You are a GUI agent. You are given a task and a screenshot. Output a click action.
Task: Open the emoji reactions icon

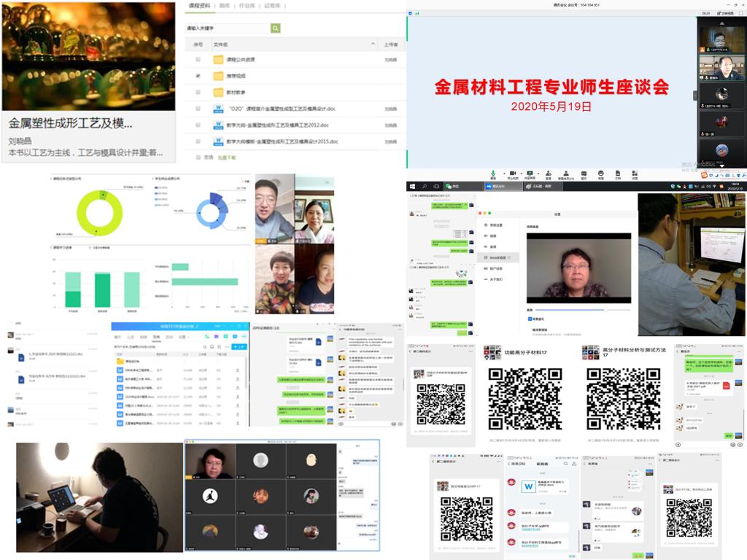click(x=601, y=174)
